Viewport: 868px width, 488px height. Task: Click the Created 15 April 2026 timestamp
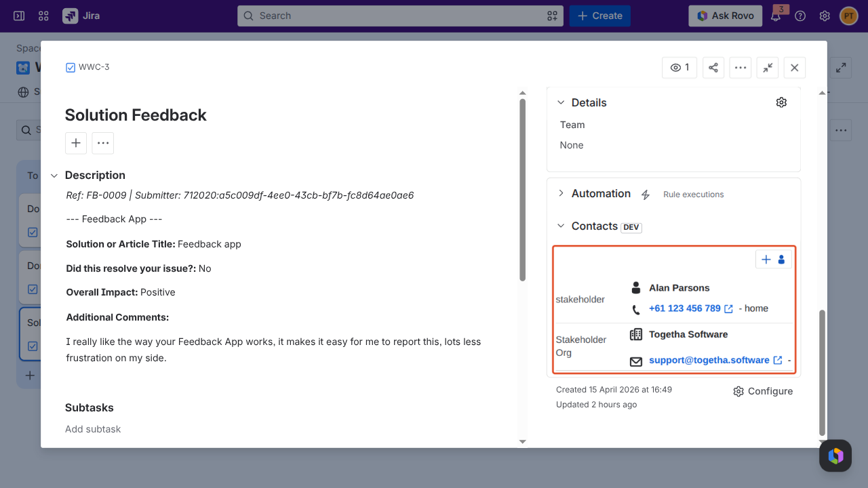click(x=614, y=390)
